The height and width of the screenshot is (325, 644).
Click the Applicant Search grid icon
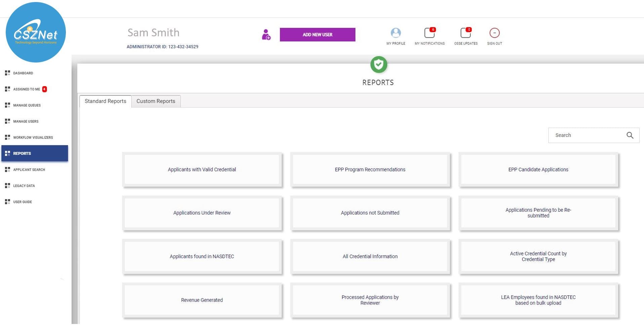7,170
